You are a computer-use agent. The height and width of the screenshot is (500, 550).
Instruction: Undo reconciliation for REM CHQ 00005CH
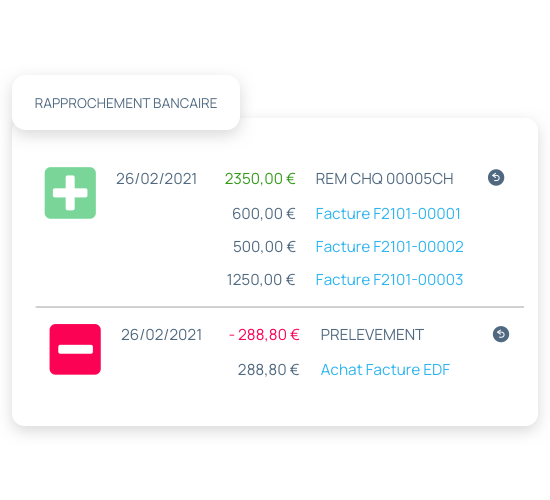(496, 178)
